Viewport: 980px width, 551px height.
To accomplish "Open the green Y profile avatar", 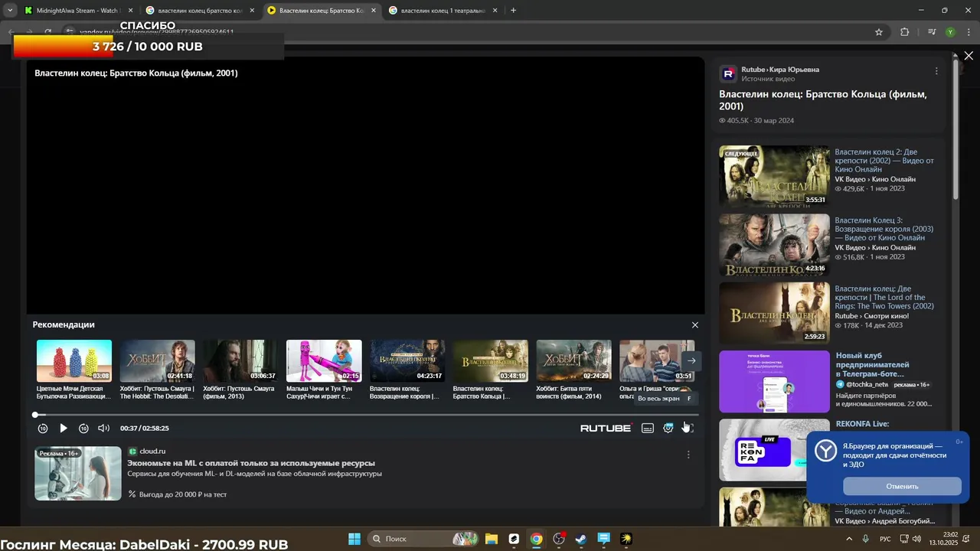I will [950, 32].
